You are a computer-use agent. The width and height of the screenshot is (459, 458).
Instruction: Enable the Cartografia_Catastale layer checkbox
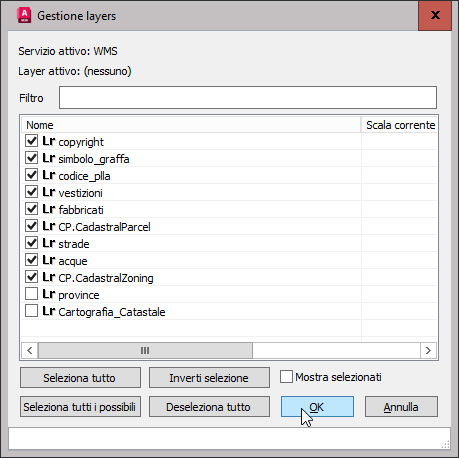(x=32, y=311)
